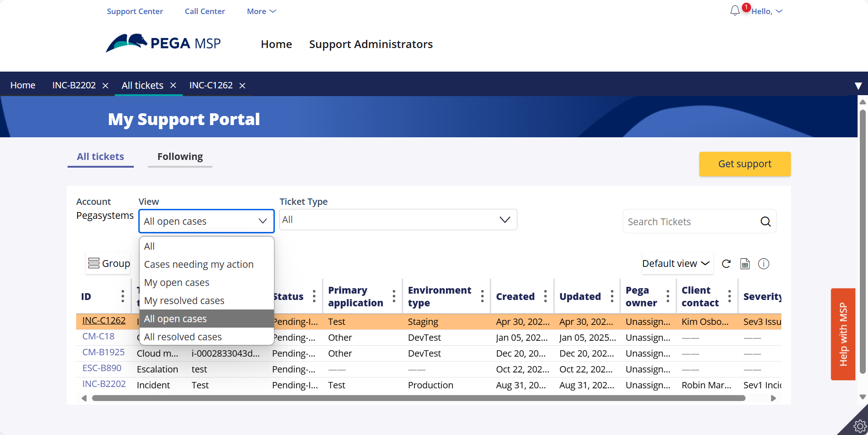This screenshot has width=868, height=435.
Task: Choose 'All resolved cases' from view list
Action: pyautogui.click(x=183, y=337)
